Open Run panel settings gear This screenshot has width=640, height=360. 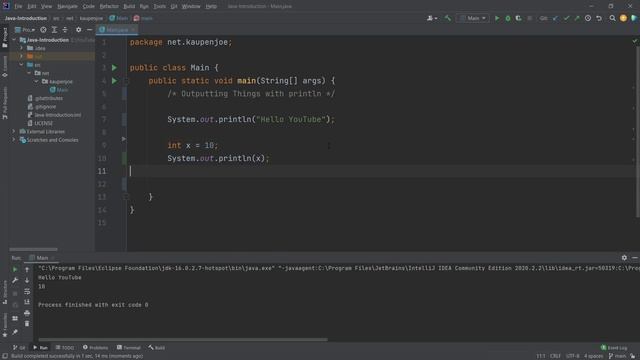tap(624, 258)
